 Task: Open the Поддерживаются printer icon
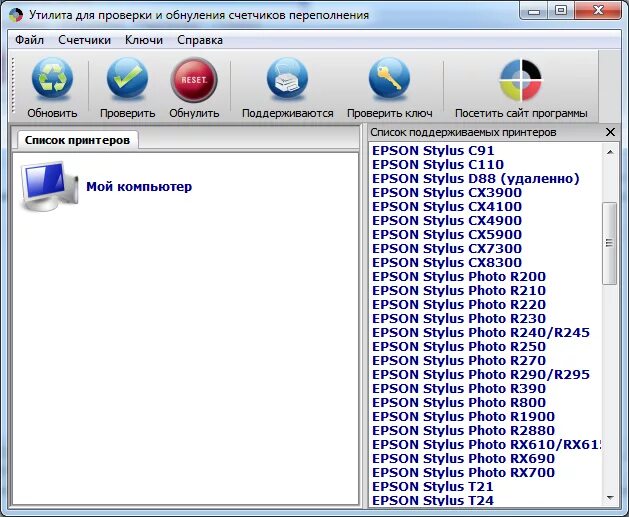[x=287, y=78]
